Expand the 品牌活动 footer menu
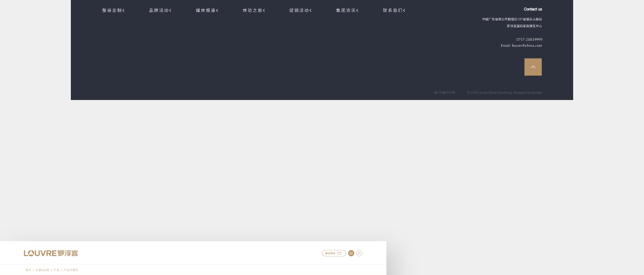This screenshot has height=275, width=644. (x=160, y=10)
